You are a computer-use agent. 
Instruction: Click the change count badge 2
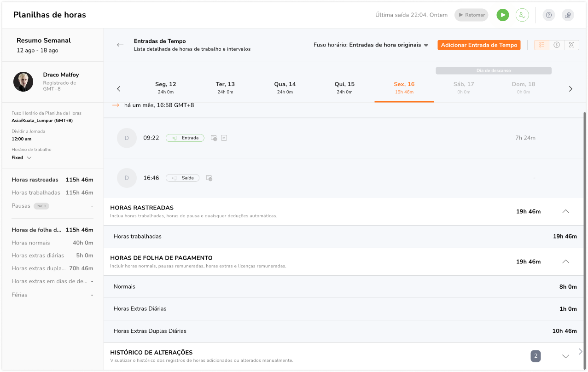[x=536, y=356]
